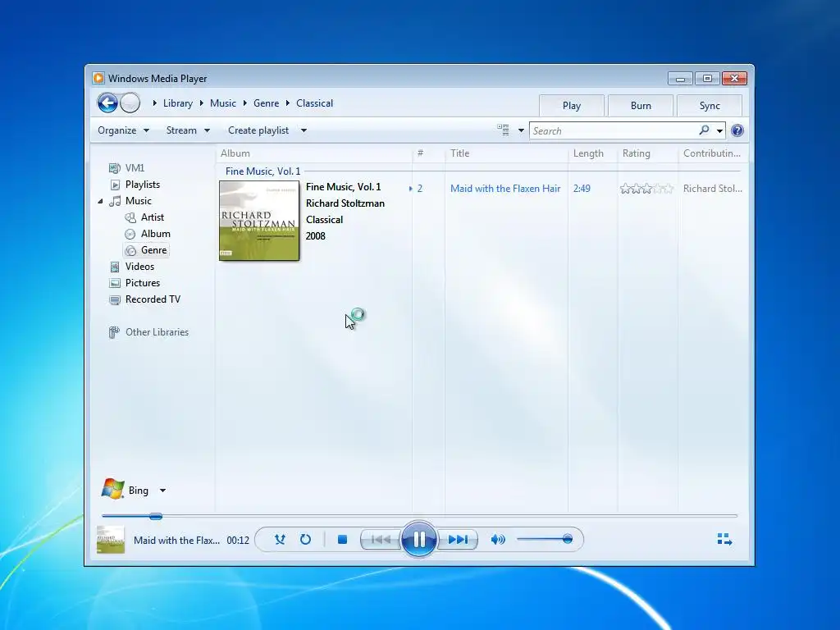Rate the song with the fifth star
Screen dimensions: 840x630
668,189
